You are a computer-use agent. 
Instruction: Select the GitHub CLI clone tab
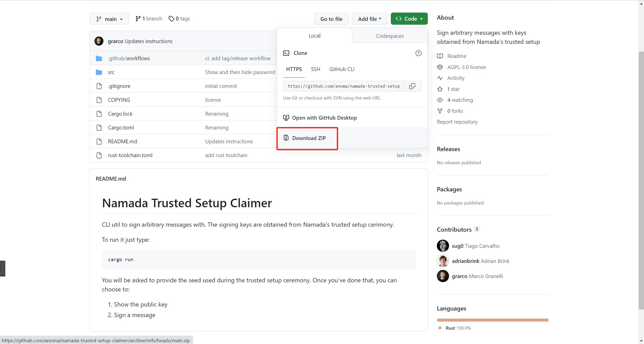(x=342, y=69)
